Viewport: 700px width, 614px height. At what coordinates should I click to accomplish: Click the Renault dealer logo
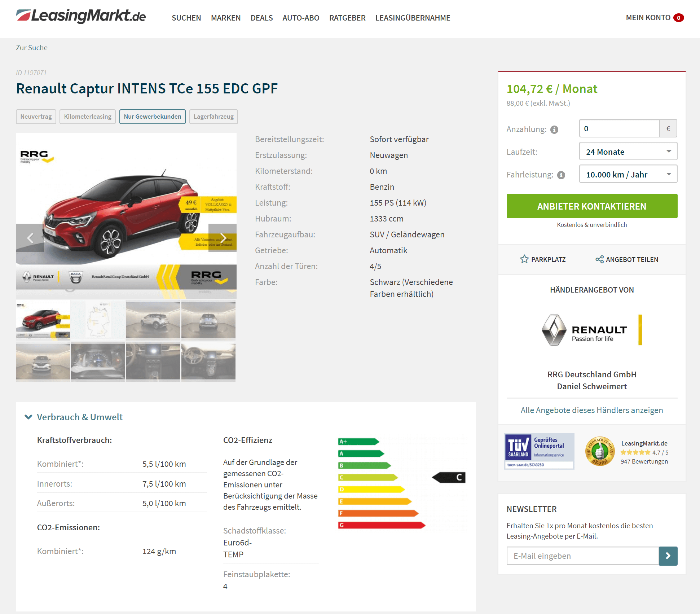(592, 330)
